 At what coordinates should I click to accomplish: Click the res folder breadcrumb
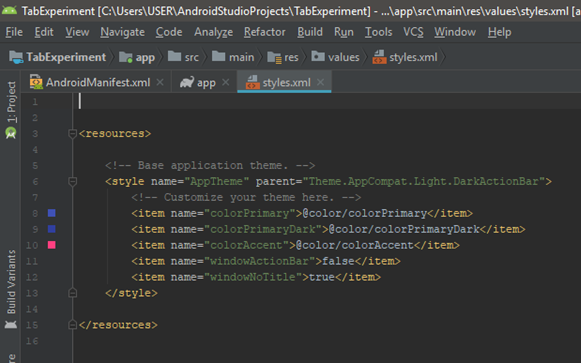(x=283, y=57)
